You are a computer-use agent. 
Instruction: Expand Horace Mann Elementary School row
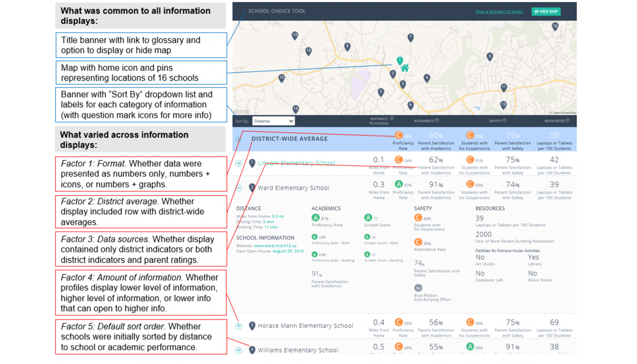[239, 326]
